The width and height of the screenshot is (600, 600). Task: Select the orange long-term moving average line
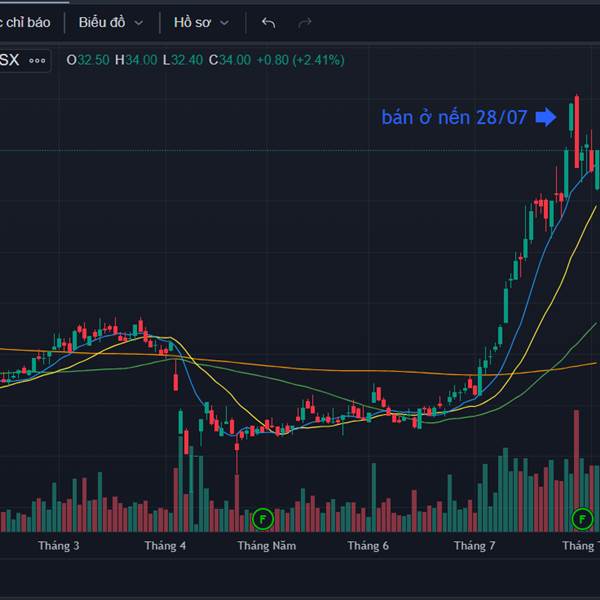[306, 368]
